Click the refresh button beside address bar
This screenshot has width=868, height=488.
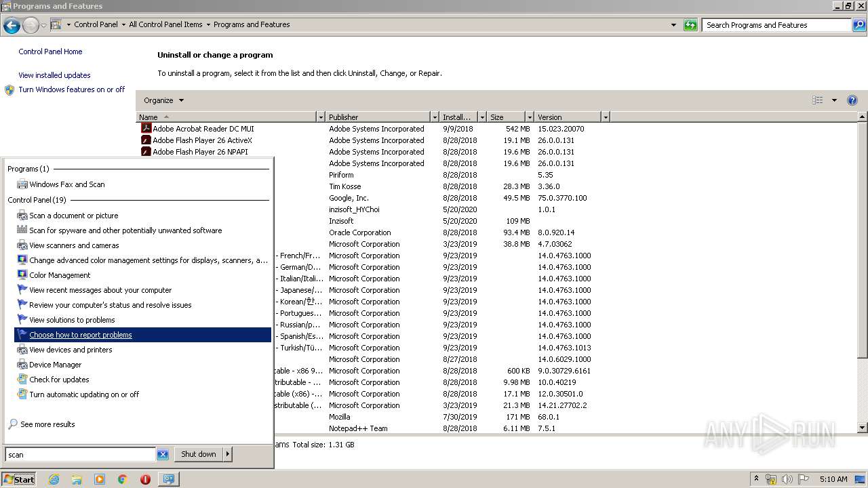(x=690, y=25)
